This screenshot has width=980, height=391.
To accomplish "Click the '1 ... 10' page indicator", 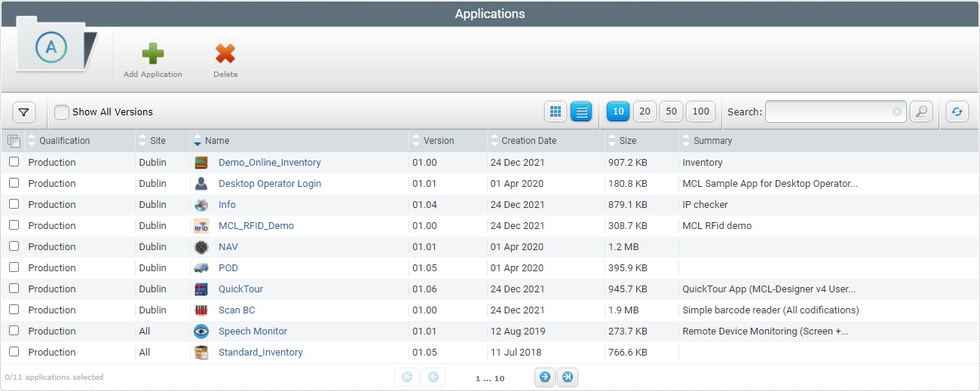I will pyautogui.click(x=490, y=378).
